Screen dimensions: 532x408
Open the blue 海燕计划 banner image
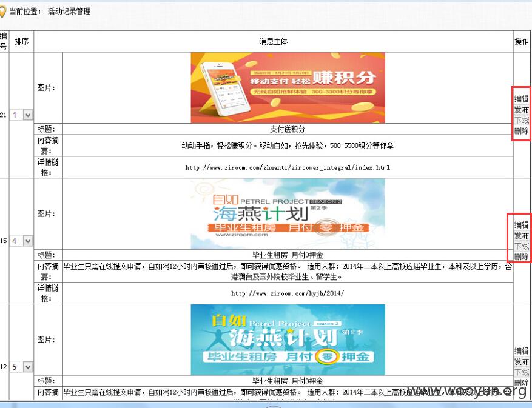tap(288, 339)
